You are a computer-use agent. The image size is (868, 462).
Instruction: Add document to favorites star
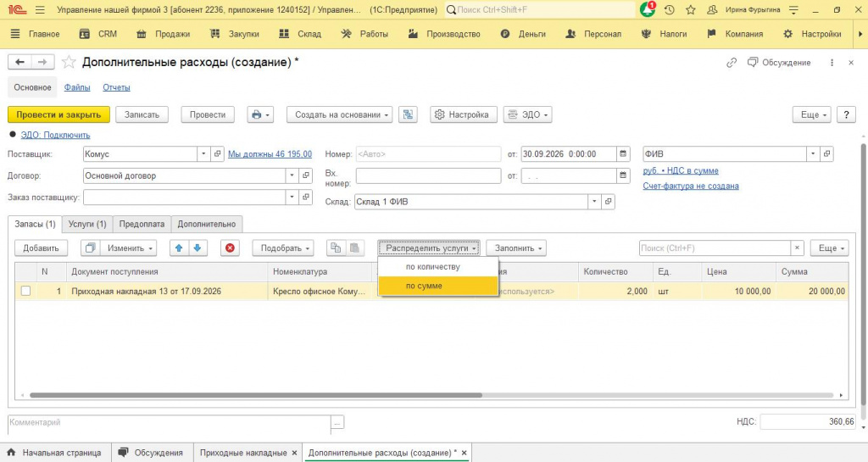pyautogui.click(x=69, y=62)
